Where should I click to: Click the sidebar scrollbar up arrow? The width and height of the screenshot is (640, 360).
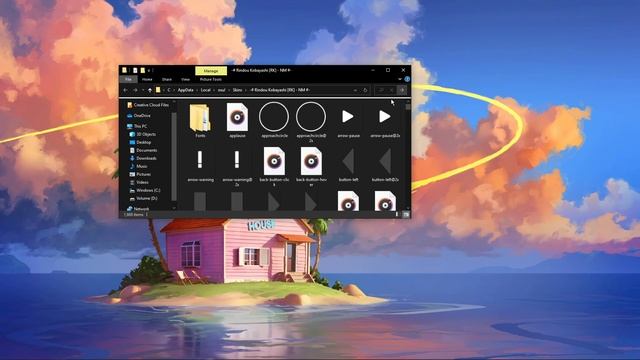[x=174, y=102]
